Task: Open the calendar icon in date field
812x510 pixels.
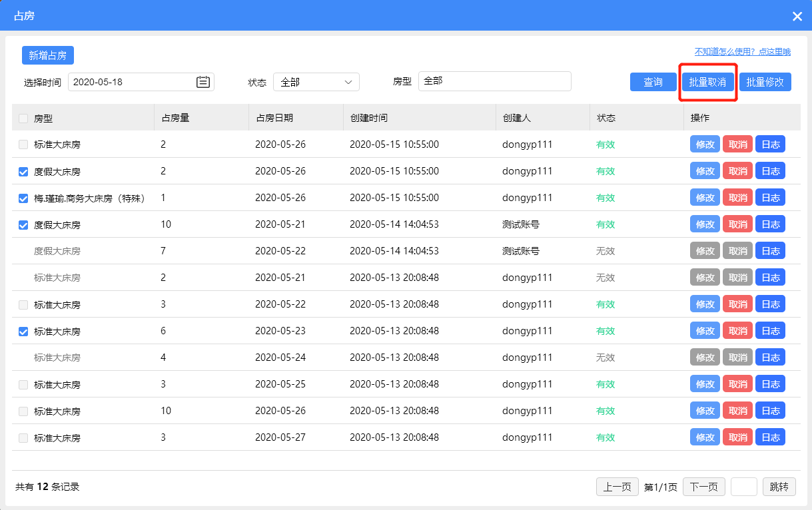Action: coord(203,82)
